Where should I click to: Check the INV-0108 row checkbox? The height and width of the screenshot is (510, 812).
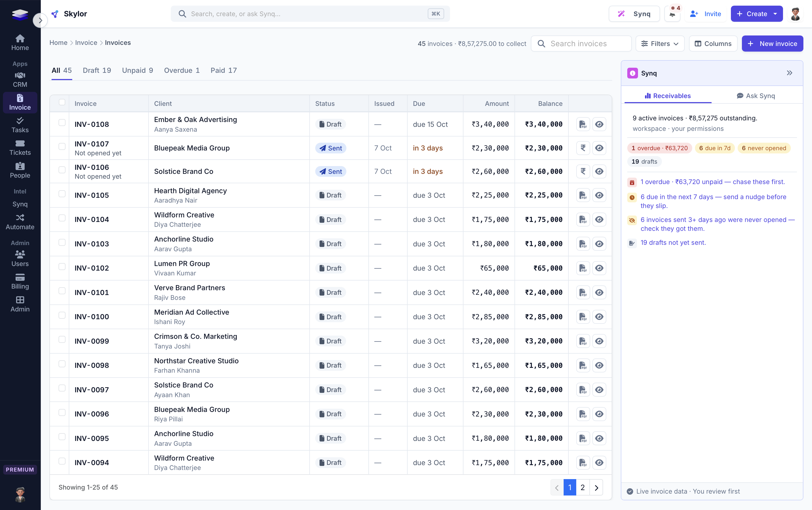point(62,123)
